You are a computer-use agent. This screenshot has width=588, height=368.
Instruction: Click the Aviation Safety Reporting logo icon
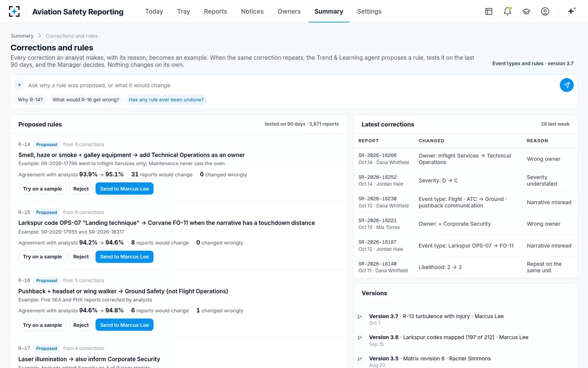pyautogui.click(x=14, y=11)
